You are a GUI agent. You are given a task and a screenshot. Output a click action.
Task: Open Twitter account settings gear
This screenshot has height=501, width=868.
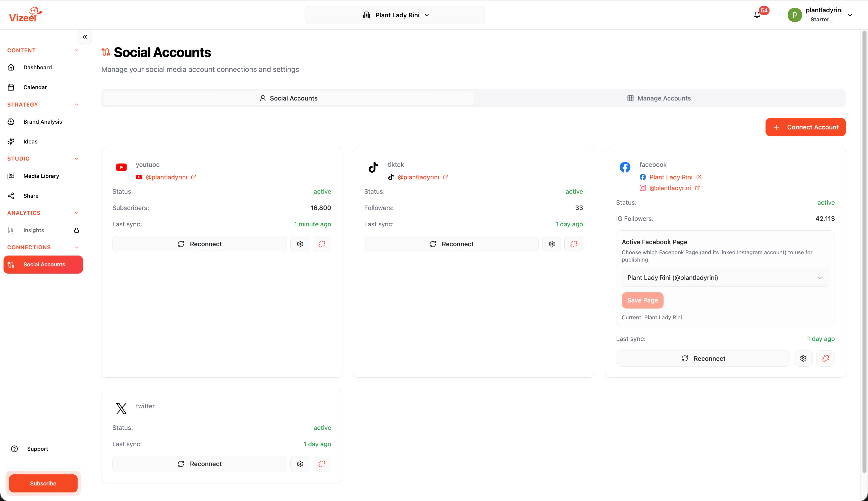(x=300, y=464)
